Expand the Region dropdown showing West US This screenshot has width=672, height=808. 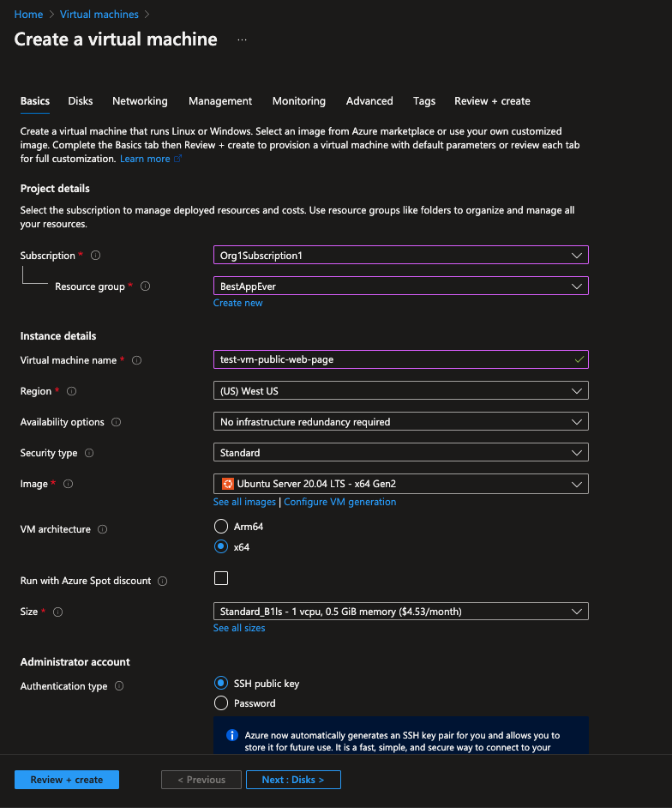[400, 390]
